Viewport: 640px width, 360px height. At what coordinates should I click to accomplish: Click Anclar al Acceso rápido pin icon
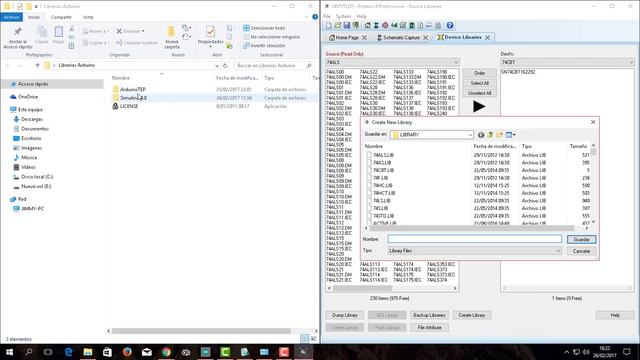click(x=18, y=31)
